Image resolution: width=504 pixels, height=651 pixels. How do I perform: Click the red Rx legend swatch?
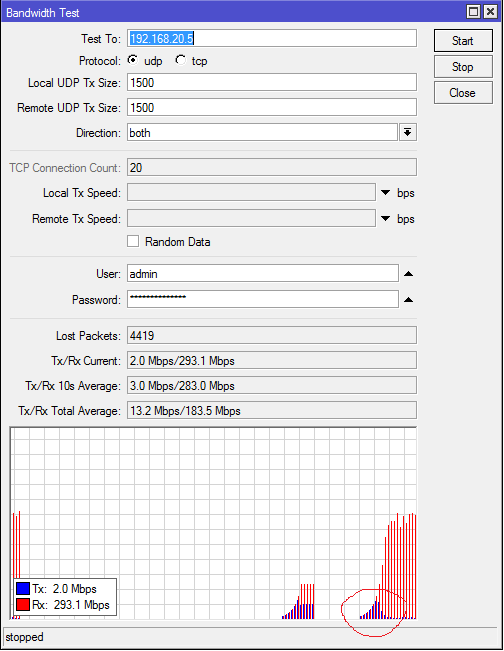23,604
